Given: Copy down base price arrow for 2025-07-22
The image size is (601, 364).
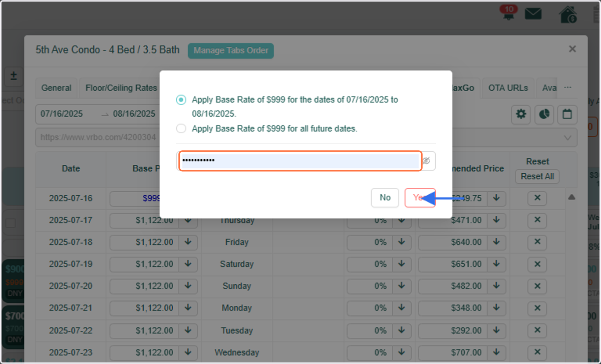Looking at the screenshot, I should [x=188, y=330].
